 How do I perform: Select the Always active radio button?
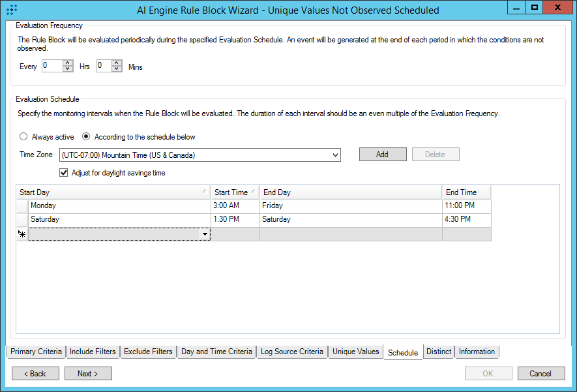coord(24,137)
